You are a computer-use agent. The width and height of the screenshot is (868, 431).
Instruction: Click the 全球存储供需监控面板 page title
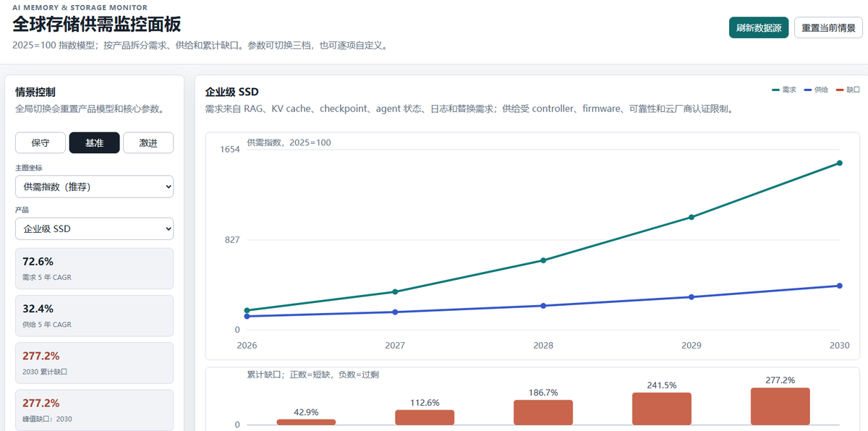tap(97, 24)
